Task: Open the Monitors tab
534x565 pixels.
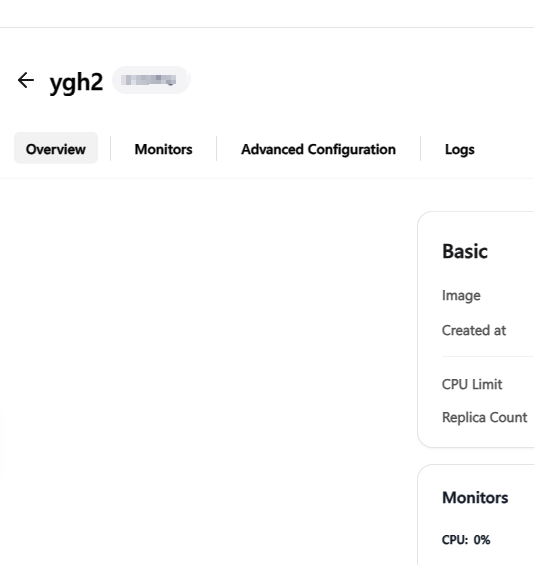Action: tap(163, 149)
